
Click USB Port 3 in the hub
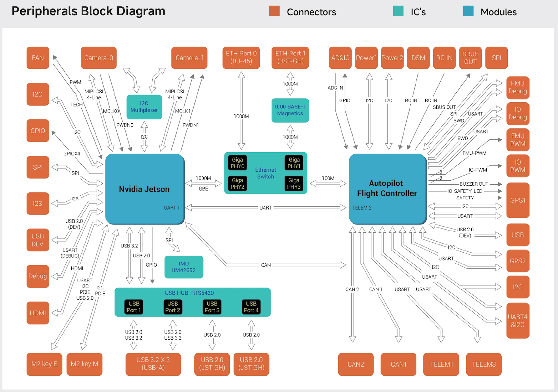(212, 307)
